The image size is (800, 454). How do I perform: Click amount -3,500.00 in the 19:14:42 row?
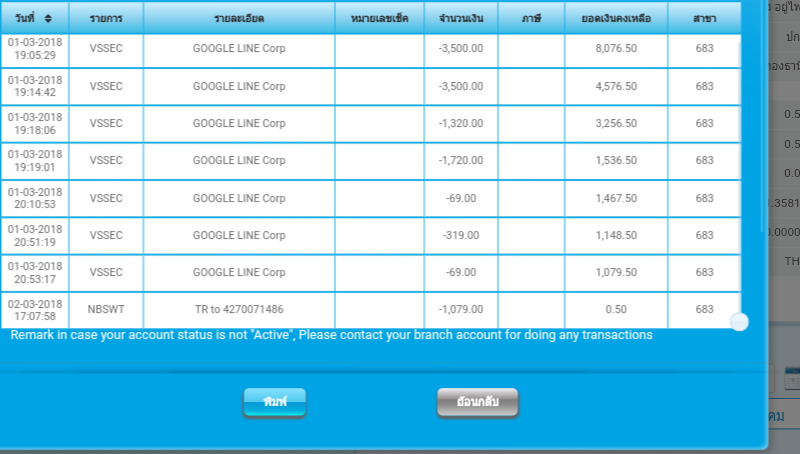461,86
